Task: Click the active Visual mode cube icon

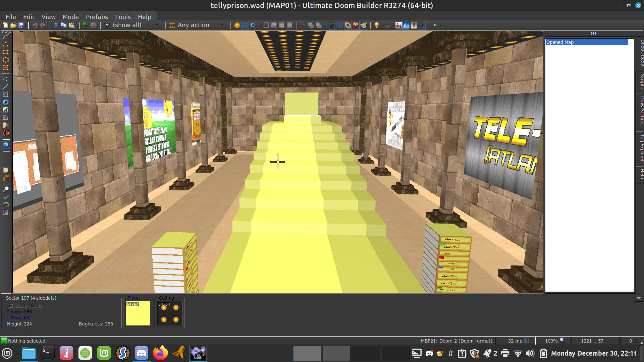Action: [x=6, y=145]
